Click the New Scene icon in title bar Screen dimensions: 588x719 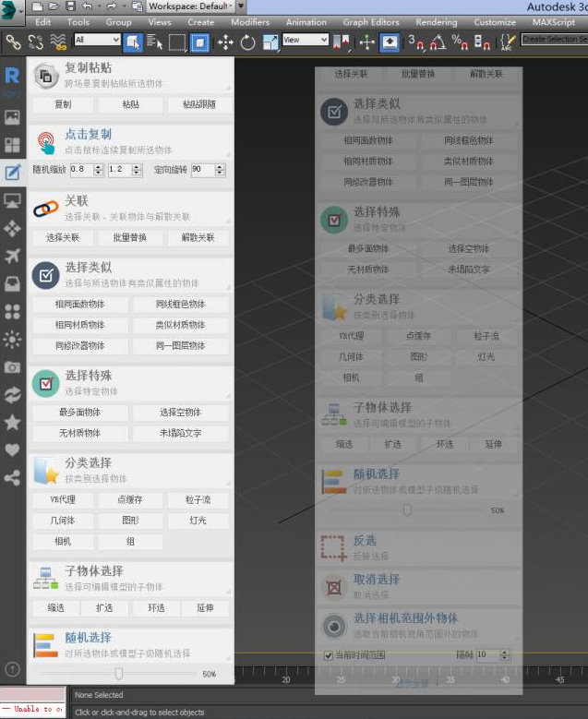(38, 6)
